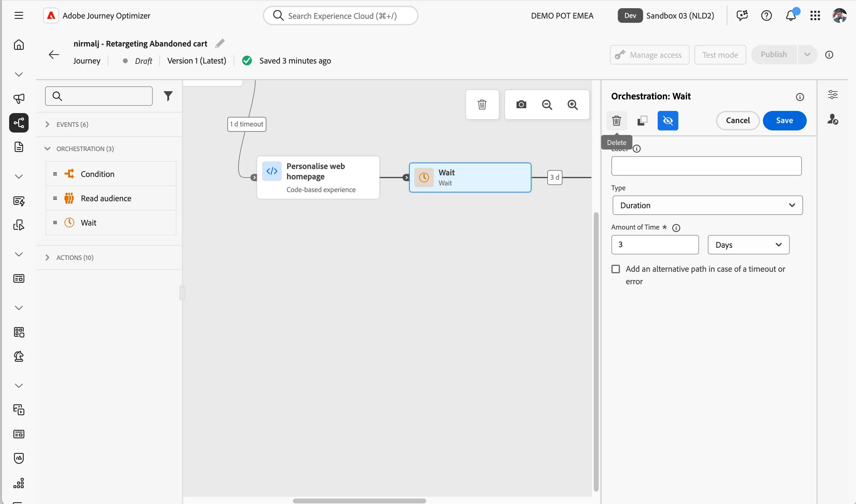
Task: Open Campaigns megaphone icon in sidebar
Action: click(x=19, y=98)
